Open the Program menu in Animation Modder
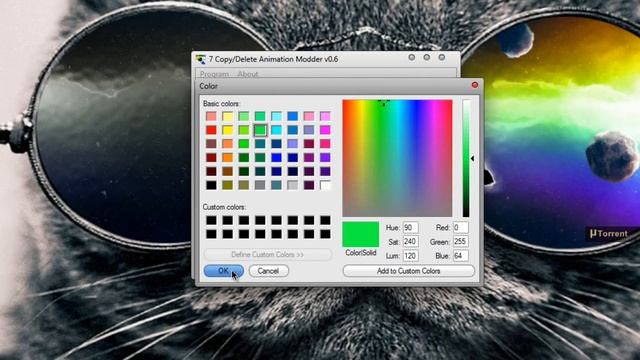Screen dimensions: 640x360 214,74
